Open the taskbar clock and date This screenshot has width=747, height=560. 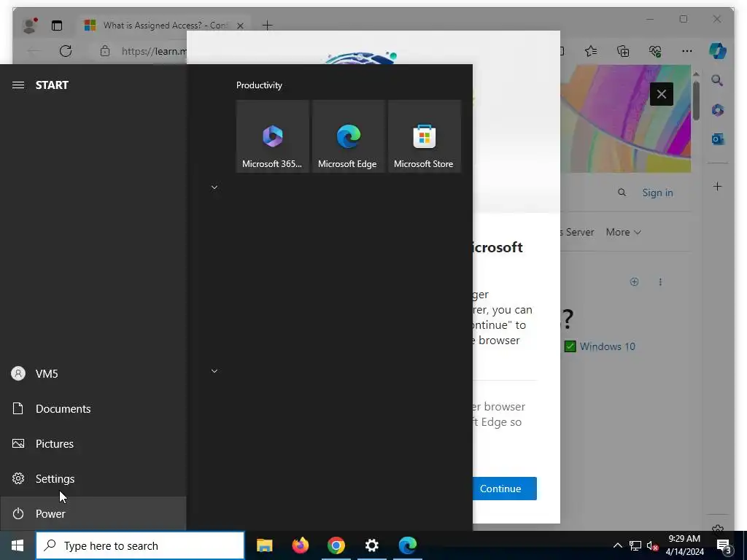tap(684, 545)
